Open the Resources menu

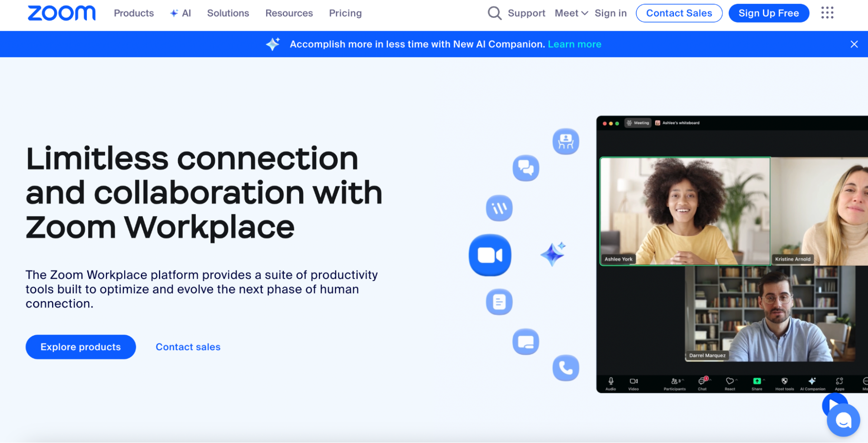pos(289,13)
